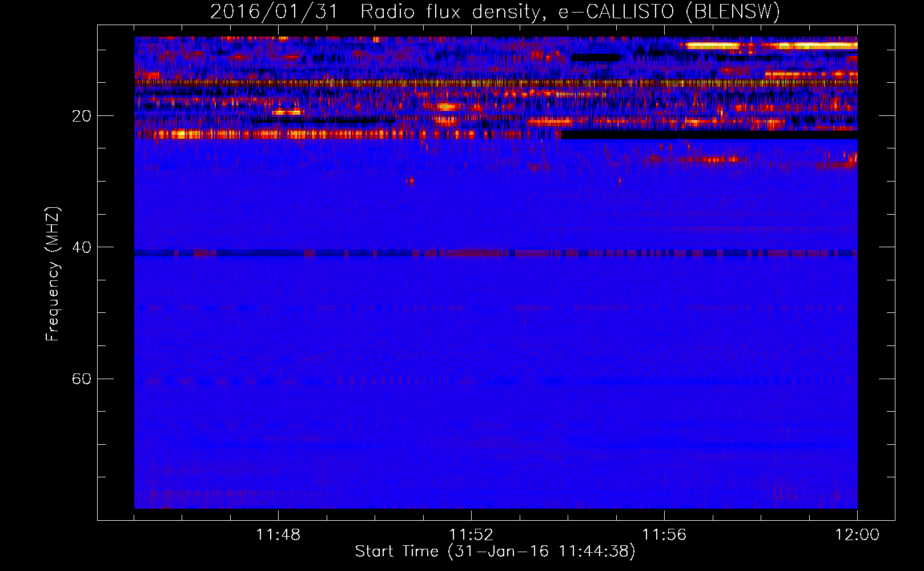Viewport: 924px width, 571px height.
Task: Click the '20' frequency tick label
Action: (81, 116)
